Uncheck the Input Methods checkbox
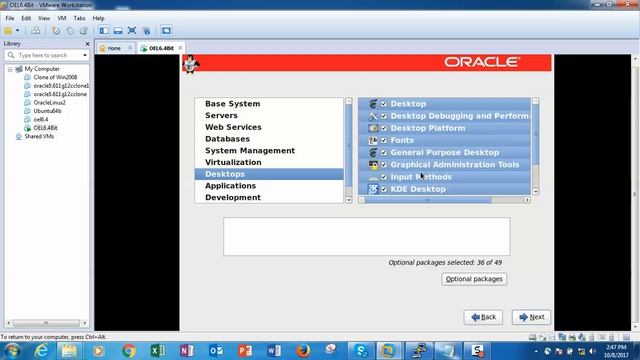Viewport: 640px width, 360px height. click(384, 177)
